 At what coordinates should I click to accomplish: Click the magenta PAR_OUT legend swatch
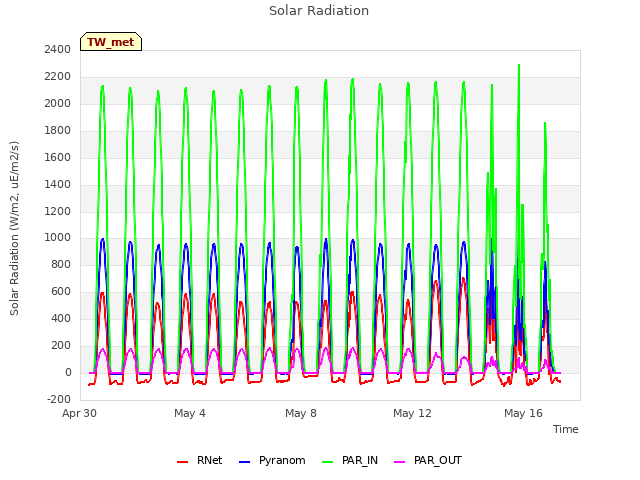[x=400, y=462]
